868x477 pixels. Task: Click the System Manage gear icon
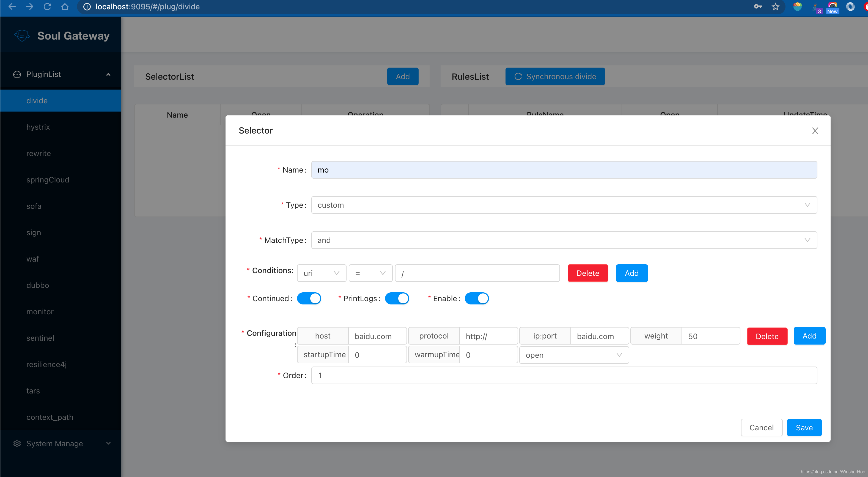click(x=17, y=443)
